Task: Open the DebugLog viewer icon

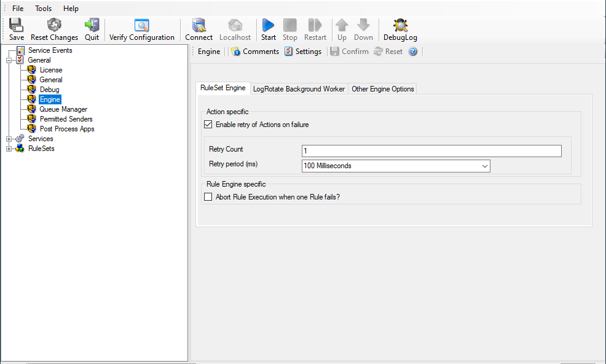Action: pos(400,25)
